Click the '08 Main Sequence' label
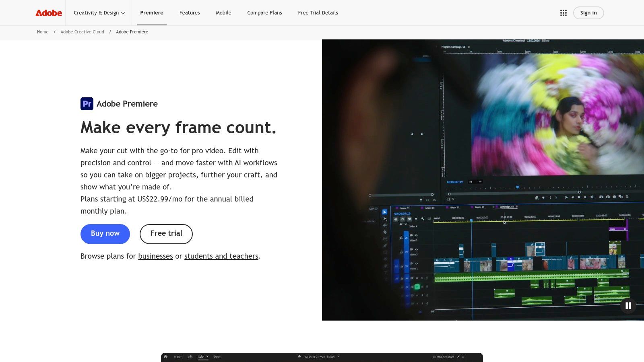This screenshot has height=362, width=644. pos(444,357)
